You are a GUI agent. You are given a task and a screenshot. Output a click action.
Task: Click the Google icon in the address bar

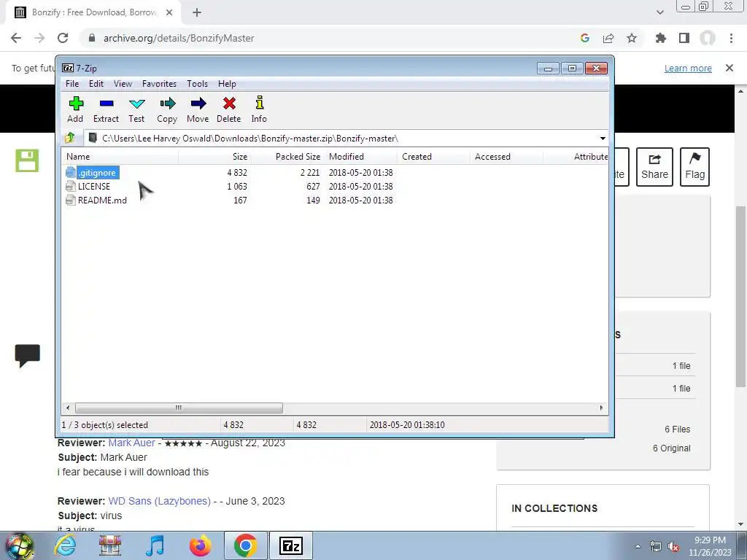(585, 38)
